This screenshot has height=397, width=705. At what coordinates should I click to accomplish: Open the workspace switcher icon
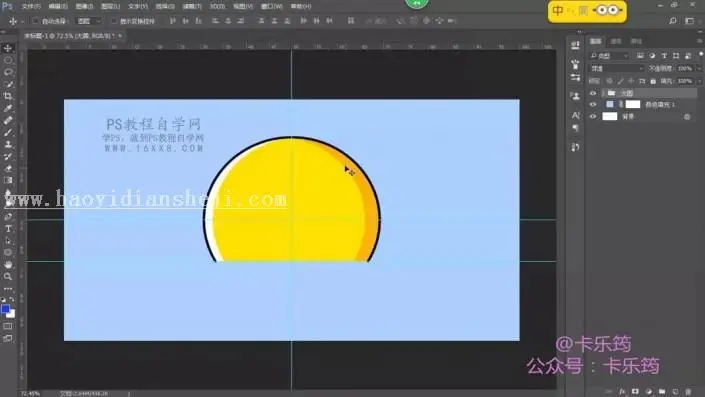point(689,21)
